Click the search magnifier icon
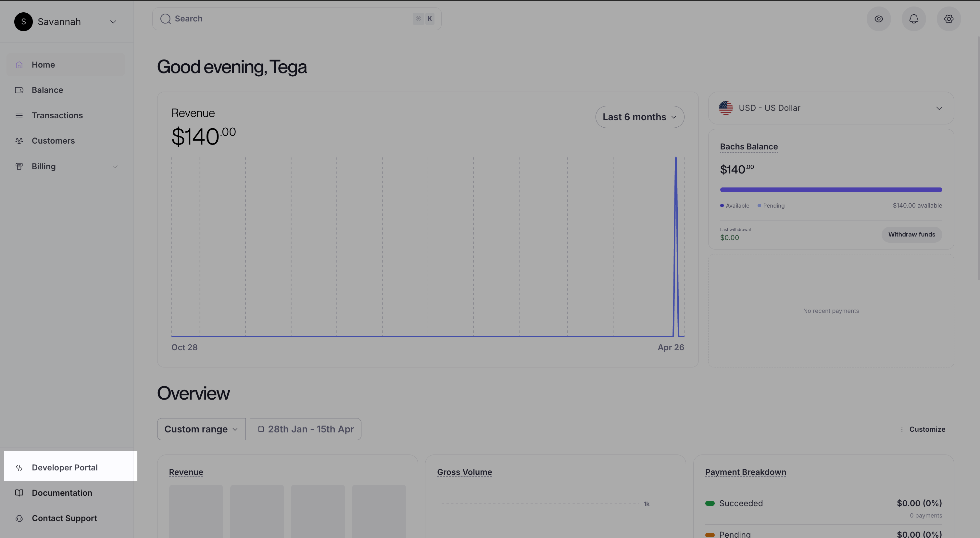The image size is (980, 538). click(x=166, y=19)
